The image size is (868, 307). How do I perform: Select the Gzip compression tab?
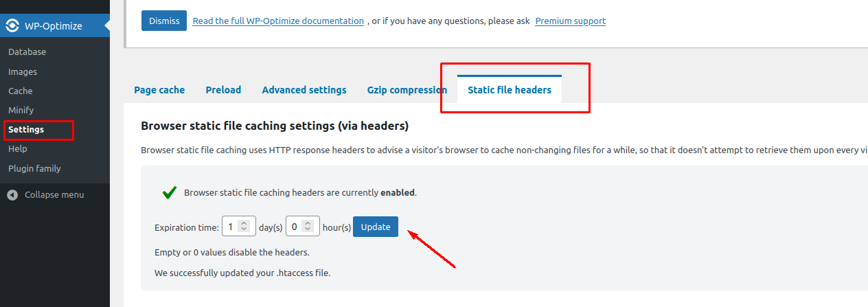pyautogui.click(x=407, y=90)
